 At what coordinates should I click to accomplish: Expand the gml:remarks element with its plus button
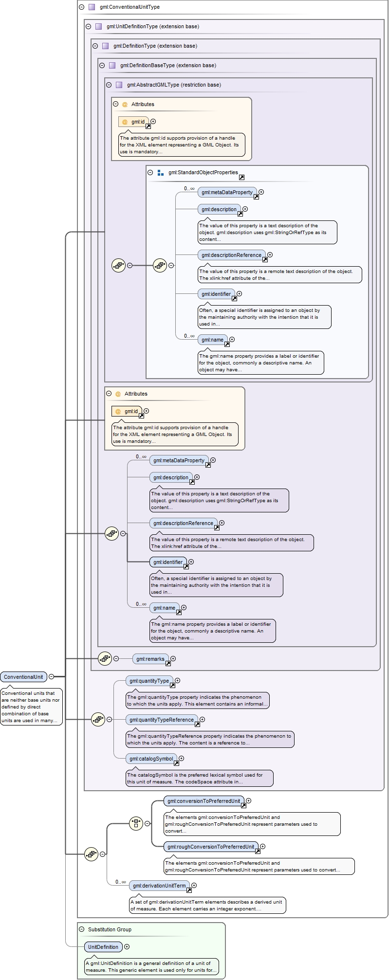[173, 658]
